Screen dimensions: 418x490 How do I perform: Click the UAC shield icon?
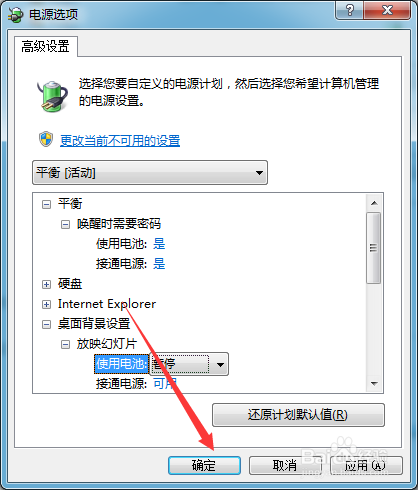point(46,139)
